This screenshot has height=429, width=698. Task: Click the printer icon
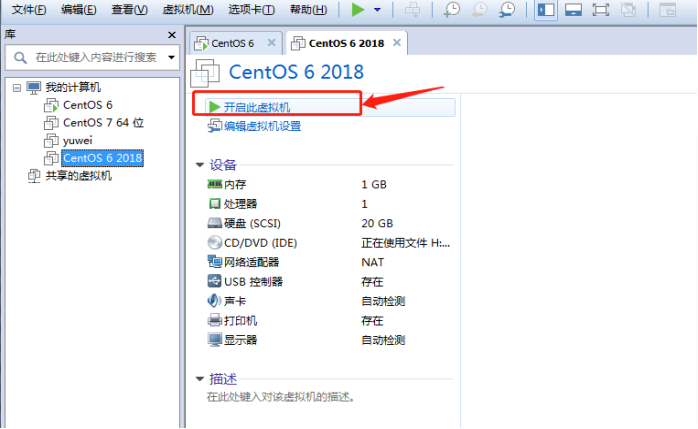(x=215, y=320)
